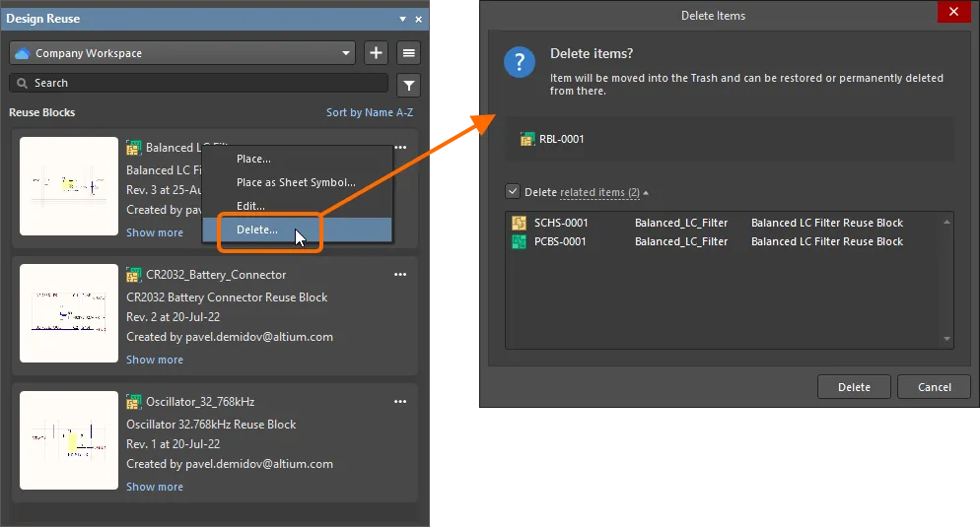
Task: Click the cloud icon in the Company Workspace selector
Action: click(x=23, y=54)
